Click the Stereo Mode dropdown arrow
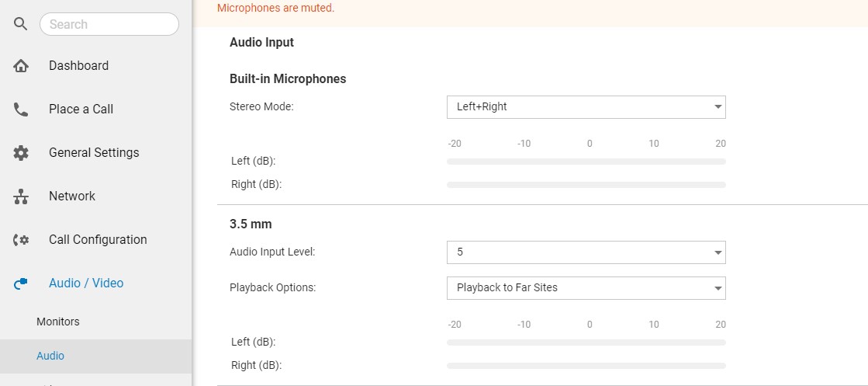The width and height of the screenshot is (868, 386). point(718,107)
